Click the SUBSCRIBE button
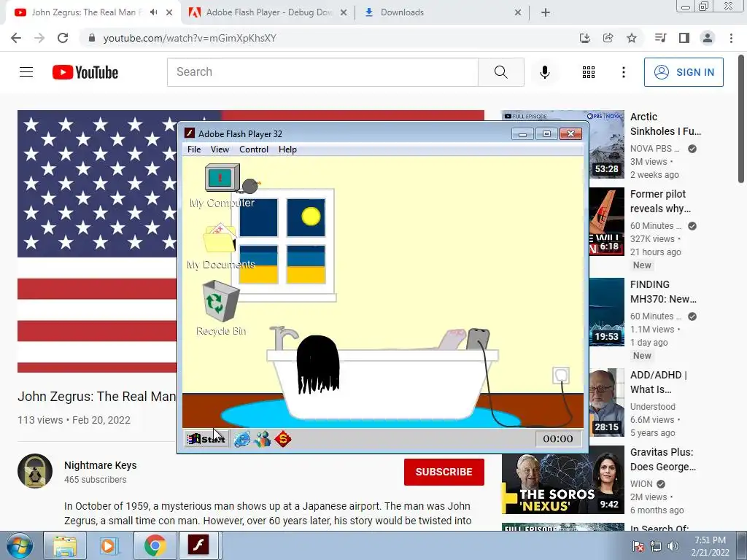Viewport: 747px width, 560px height. click(444, 472)
